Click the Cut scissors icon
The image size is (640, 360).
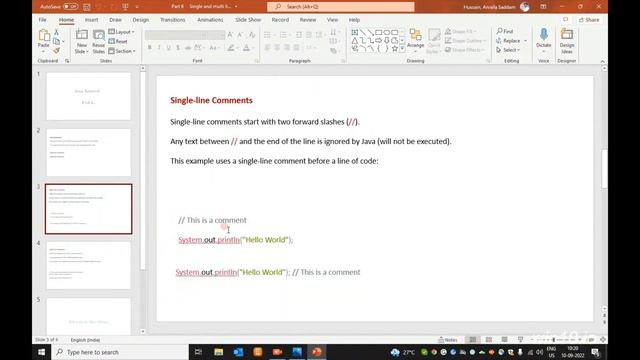point(56,32)
